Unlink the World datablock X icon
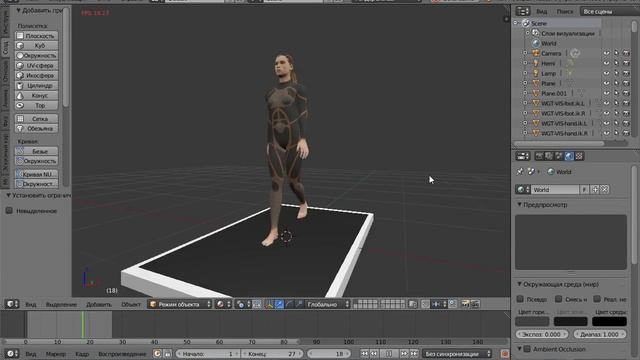 (605, 189)
